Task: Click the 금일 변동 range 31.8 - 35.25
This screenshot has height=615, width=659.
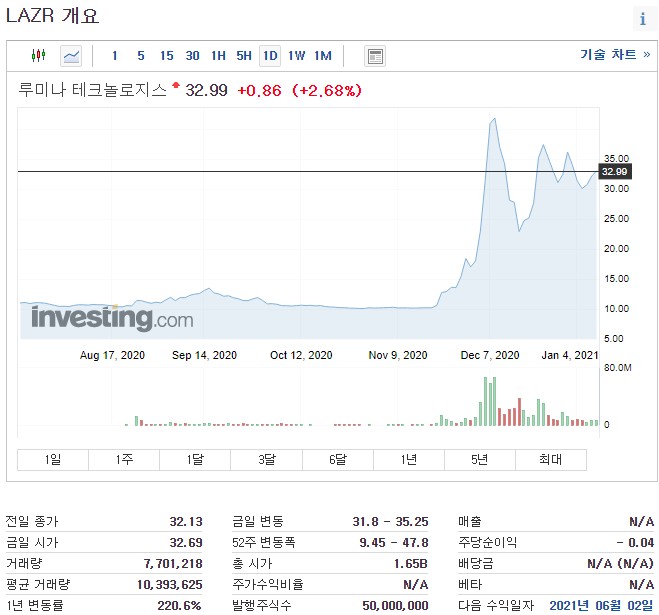Action: click(390, 522)
